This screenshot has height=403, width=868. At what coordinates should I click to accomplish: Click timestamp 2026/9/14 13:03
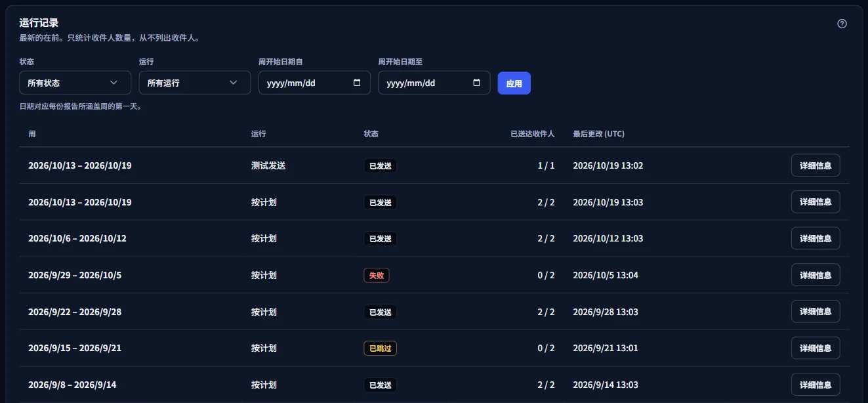click(x=606, y=385)
